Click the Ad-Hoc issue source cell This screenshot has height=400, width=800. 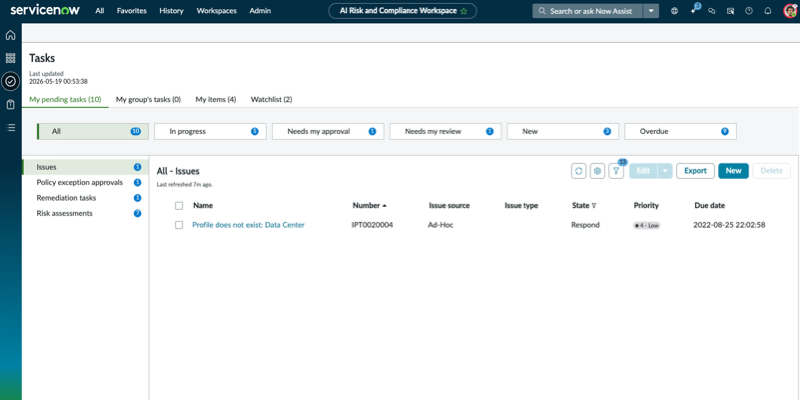click(441, 225)
